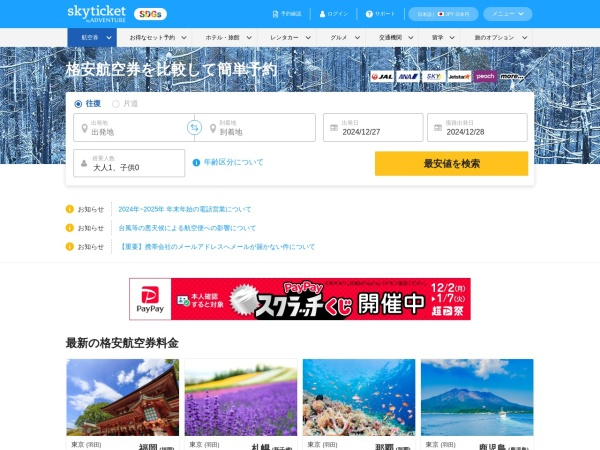Expand the ホテル・旅館 menu
This screenshot has height=450, width=600.
228,38
